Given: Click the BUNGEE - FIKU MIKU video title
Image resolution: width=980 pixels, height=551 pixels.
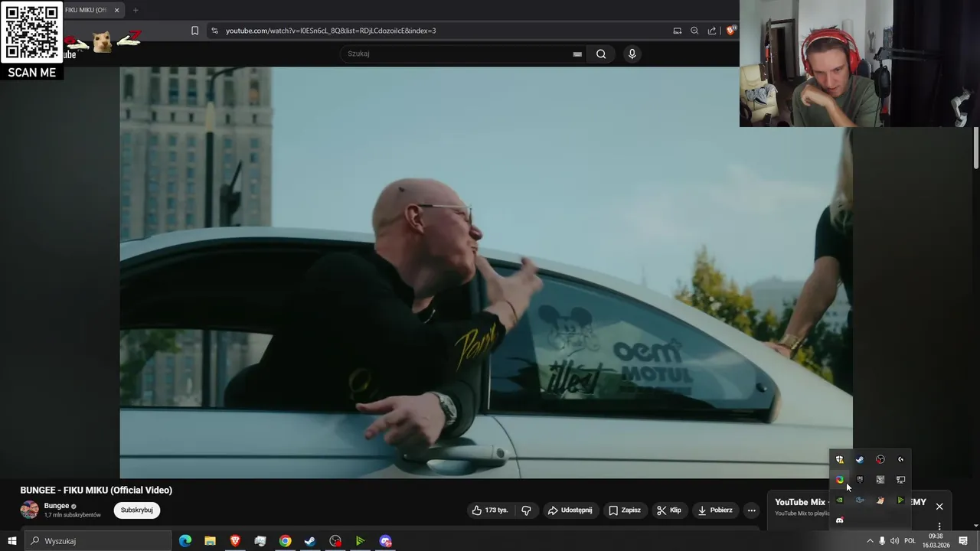Looking at the screenshot, I should (96, 491).
